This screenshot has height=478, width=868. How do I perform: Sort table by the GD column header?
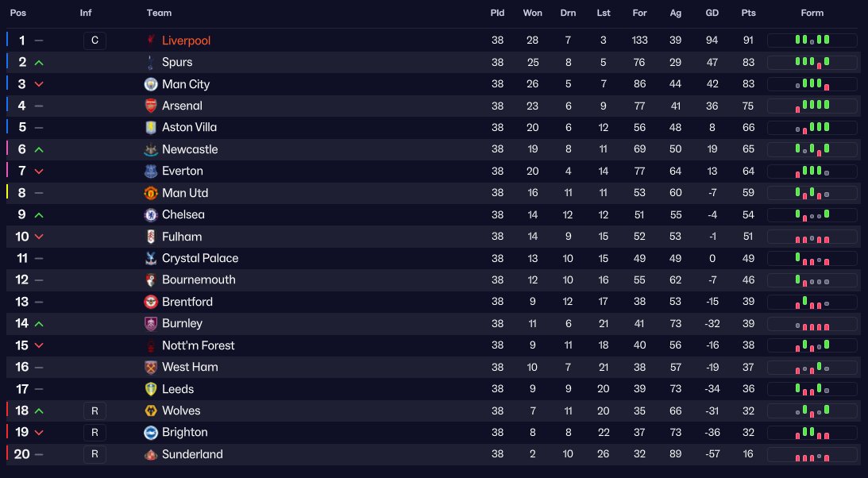712,13
